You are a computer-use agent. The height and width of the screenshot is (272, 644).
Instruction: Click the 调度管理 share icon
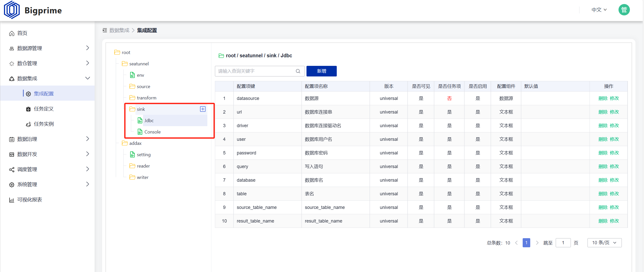click(12, 170)
